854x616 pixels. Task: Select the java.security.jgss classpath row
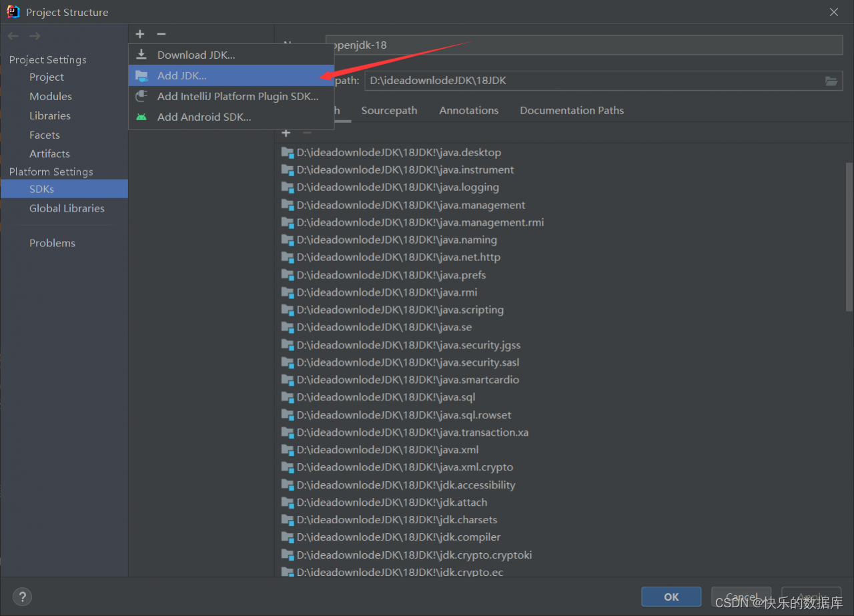(560, 345)
